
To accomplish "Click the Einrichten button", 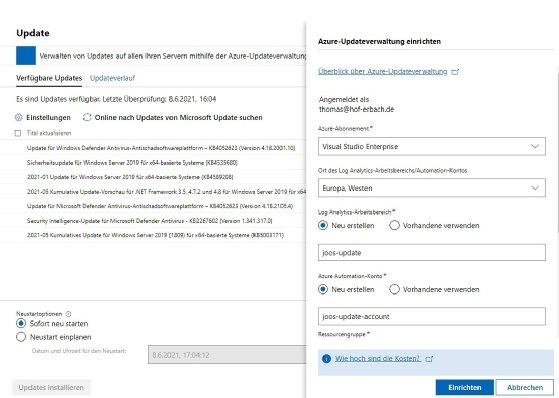I will (465, 387).
